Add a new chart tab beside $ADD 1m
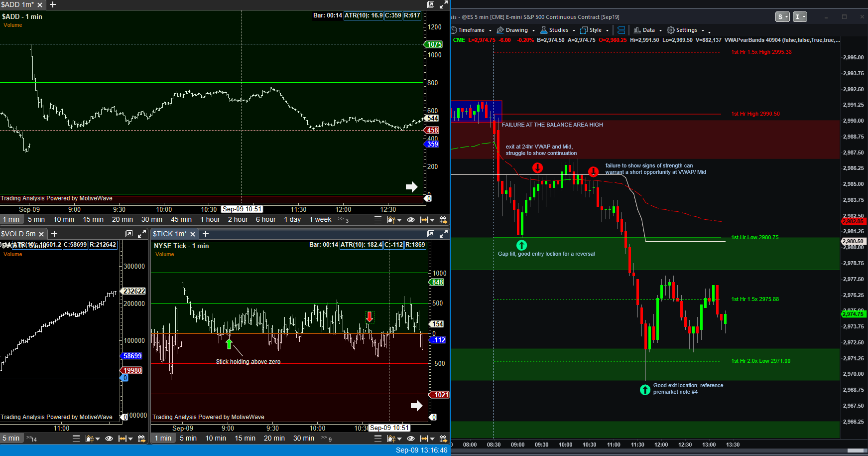Image resolution: width=868 pixels, height=456 pixels. [x=53, y=4]
